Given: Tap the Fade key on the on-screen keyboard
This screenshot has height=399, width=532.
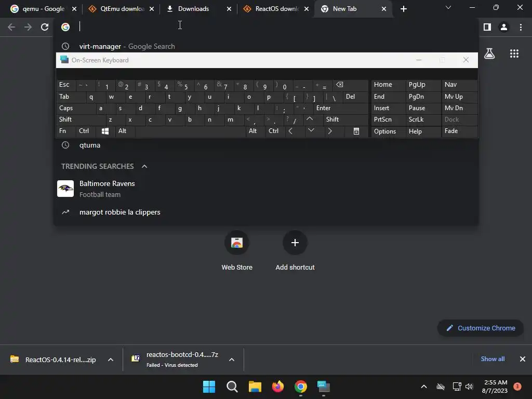Looking at the screenshot, I should (459, 131).
